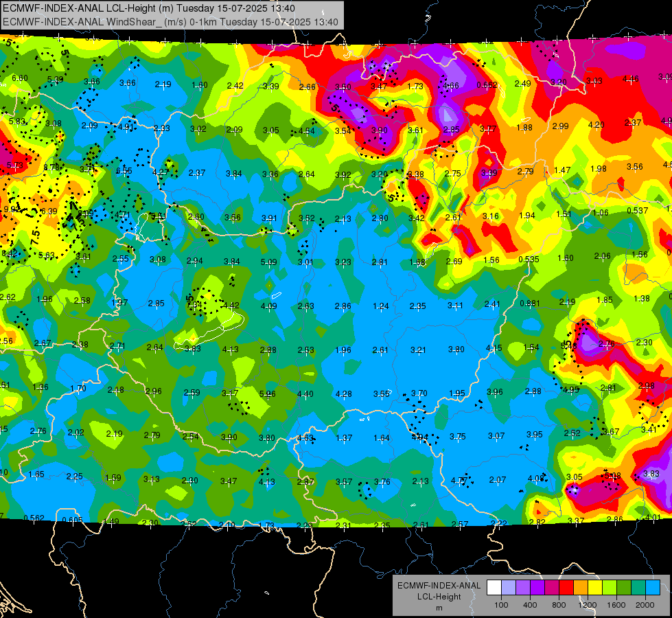Viewport: 672px width, 618px height.
Task: Click the wind shear value 4.40
Action: point(305,393)
